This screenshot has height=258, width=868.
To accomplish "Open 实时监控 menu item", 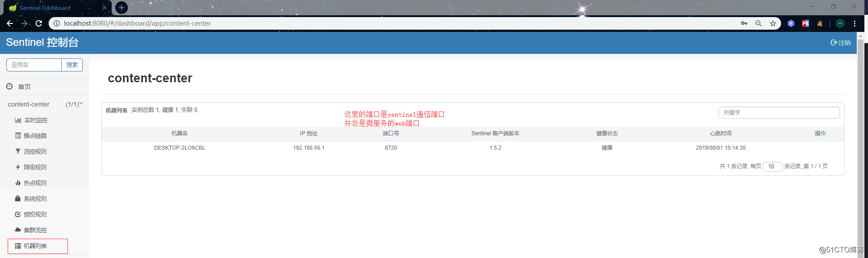I will point(36,120).
